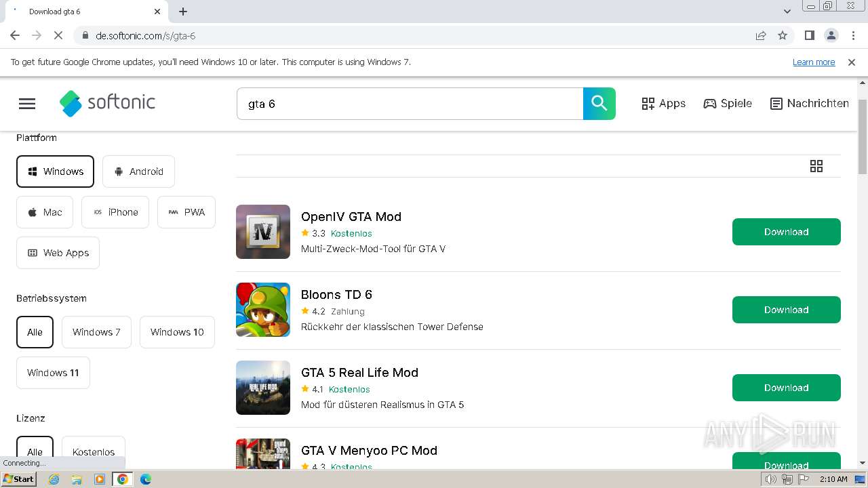The height and width of the screenshot is (488, 868).
Task: Select Android platform filter
Action: (138, 171)
